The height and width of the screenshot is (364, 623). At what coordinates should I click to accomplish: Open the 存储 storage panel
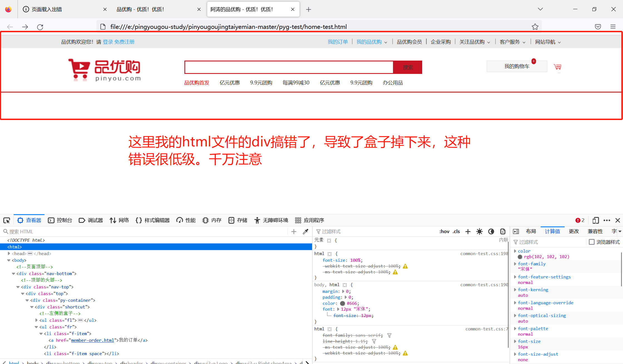click(x=238, y=220)
